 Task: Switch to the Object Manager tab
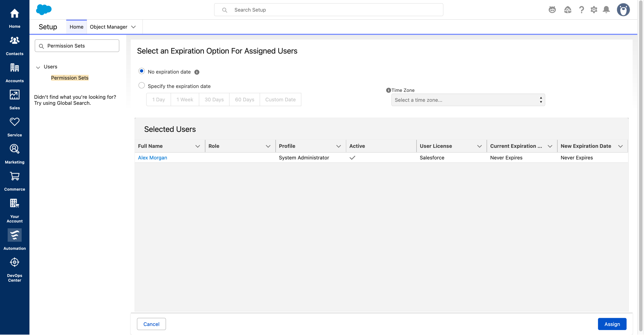(x=109, y=27)
